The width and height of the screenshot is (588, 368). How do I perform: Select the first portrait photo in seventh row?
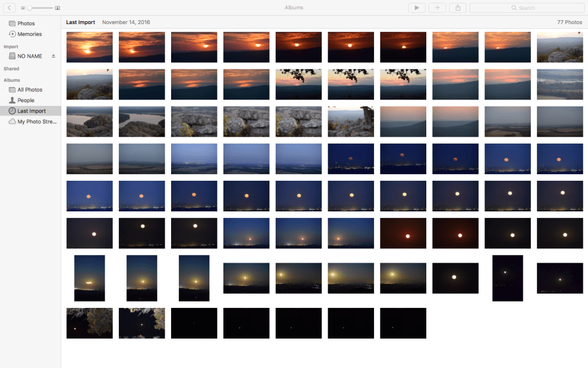89,278
